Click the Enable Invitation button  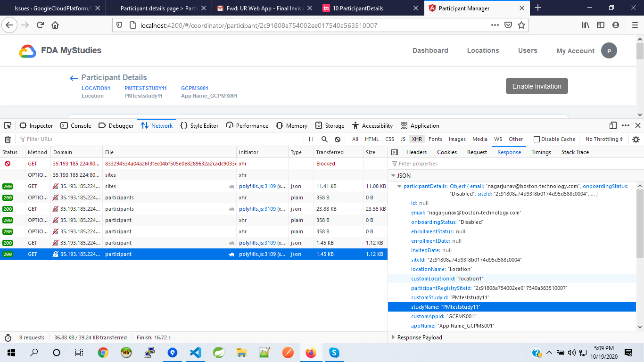point(537,86)
